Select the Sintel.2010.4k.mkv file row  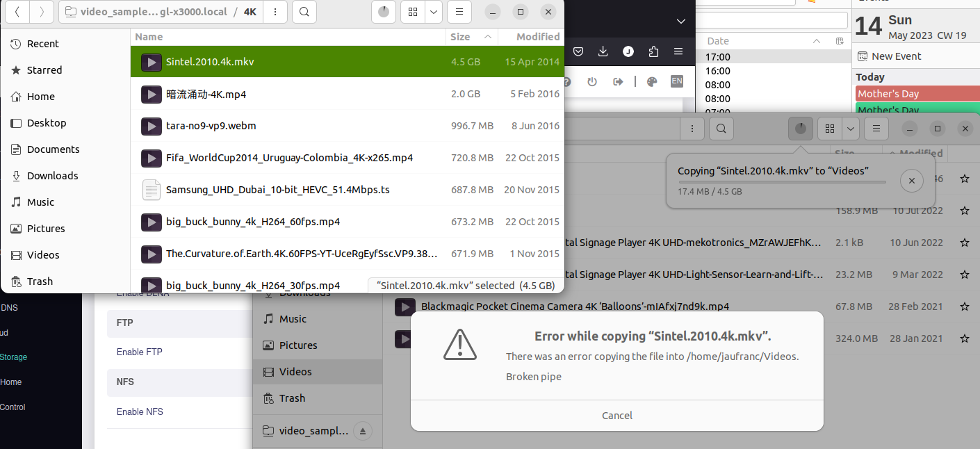coord(348,62)
